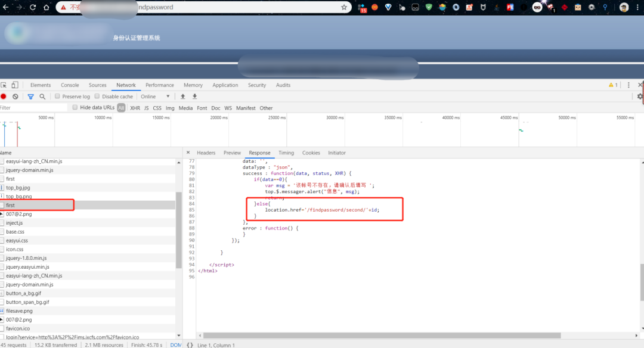Image resolution: width=644 pixels, height=348 pixels.
Task: Open the Online throttling dropdown
Action: (155, 97)
